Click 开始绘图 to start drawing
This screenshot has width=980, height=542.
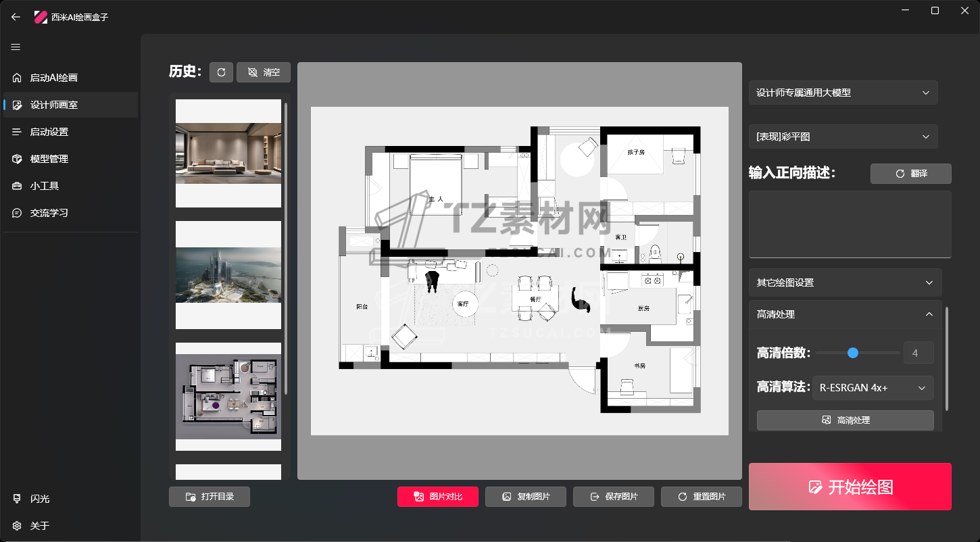coord(850,487)
